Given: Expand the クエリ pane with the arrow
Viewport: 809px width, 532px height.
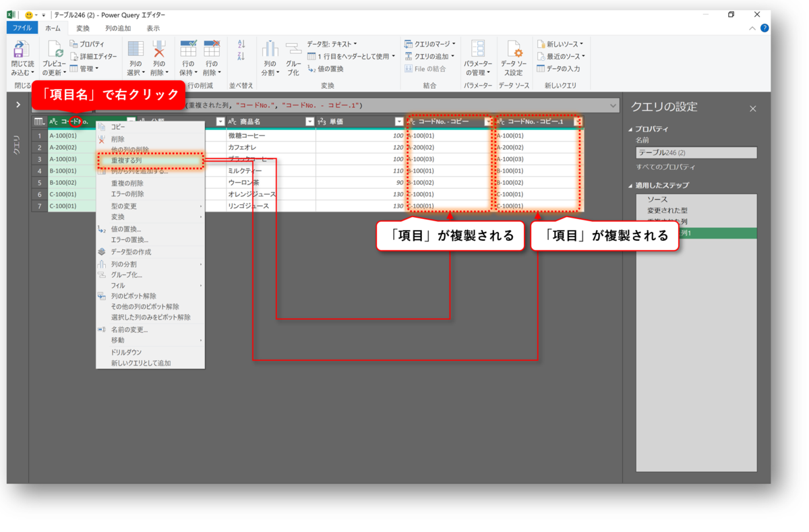Looking at the screenshot, I should 18,105.
